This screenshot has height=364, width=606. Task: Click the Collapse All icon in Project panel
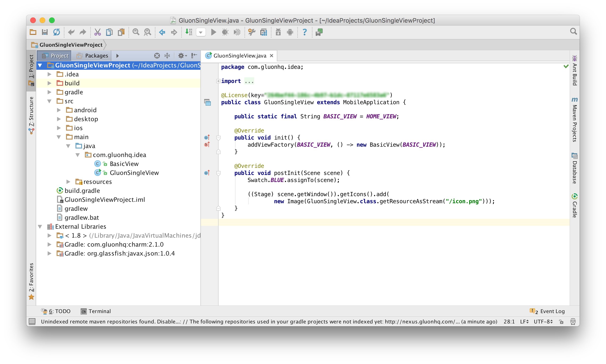pyautogui.click(x=167, y=56)
